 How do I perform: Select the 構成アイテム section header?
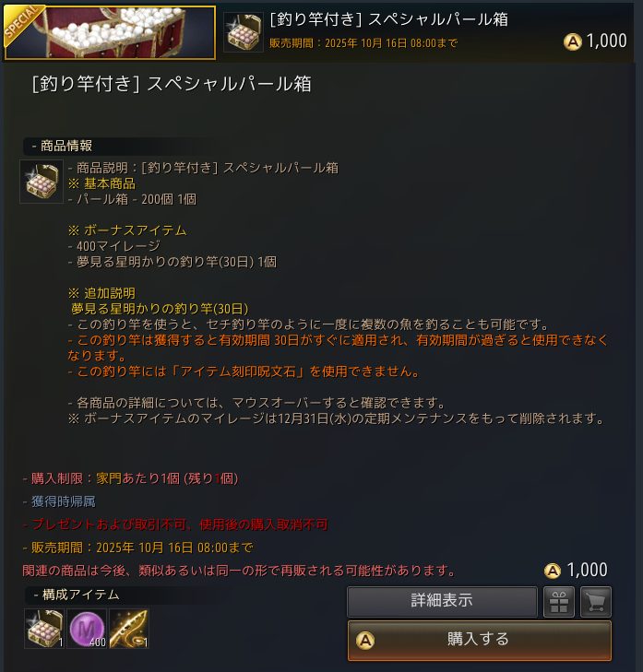77,595
